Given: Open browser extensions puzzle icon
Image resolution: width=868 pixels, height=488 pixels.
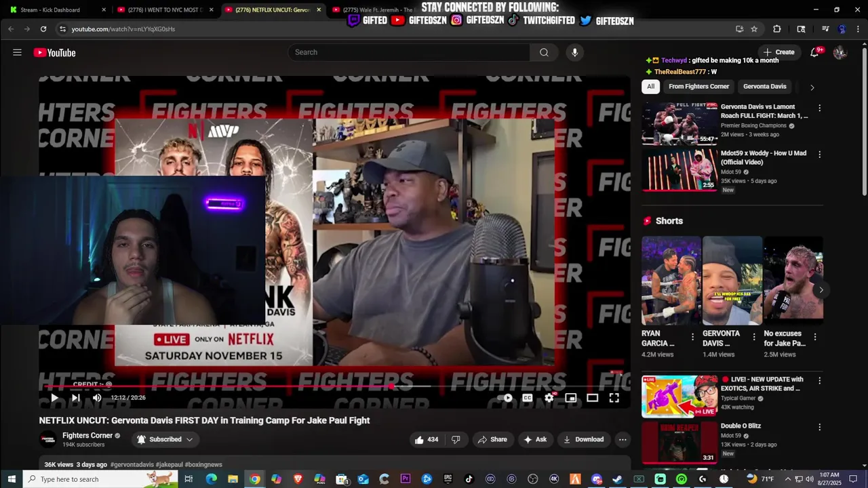Looking at the screenshot, I should (777, 29).
